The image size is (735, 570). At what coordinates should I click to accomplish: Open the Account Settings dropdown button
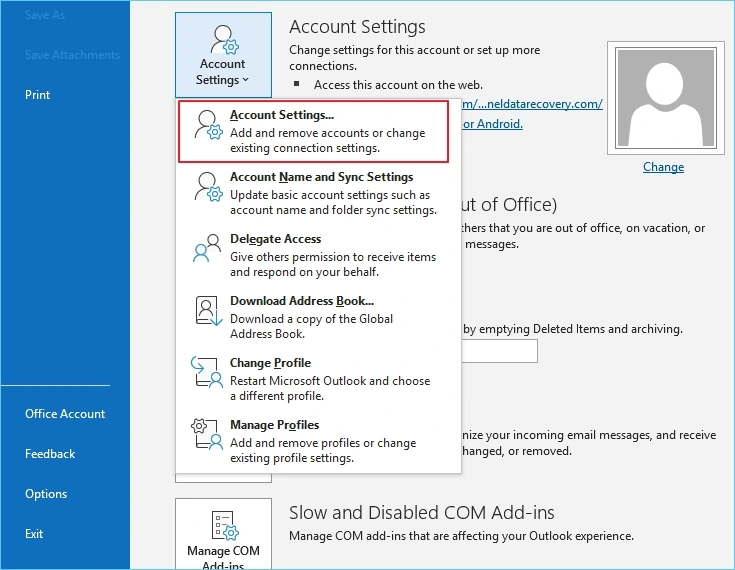click(x=223, y=55)
